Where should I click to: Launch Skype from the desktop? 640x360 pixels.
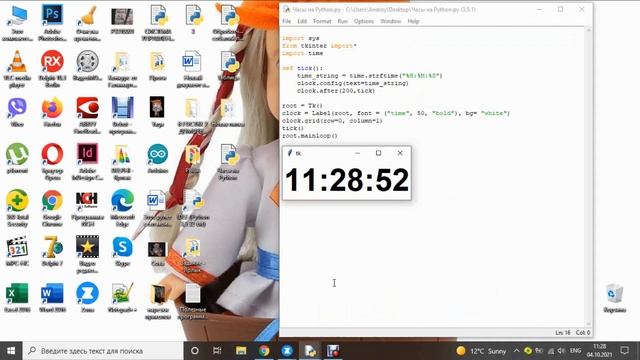122,251
